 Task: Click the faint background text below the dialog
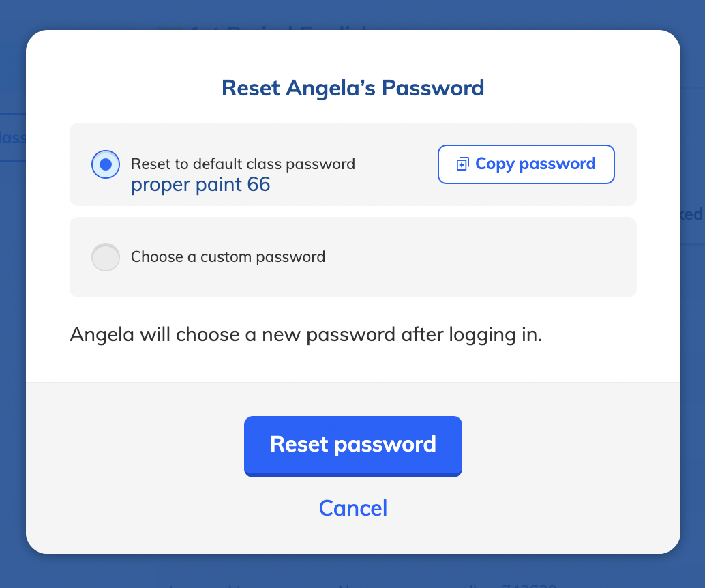click(360, 585)
